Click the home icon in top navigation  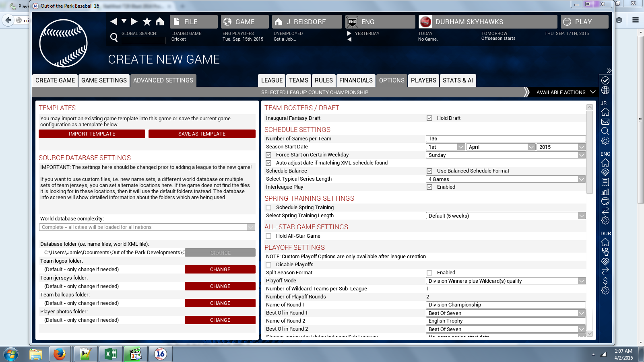[x=160, y=22]
